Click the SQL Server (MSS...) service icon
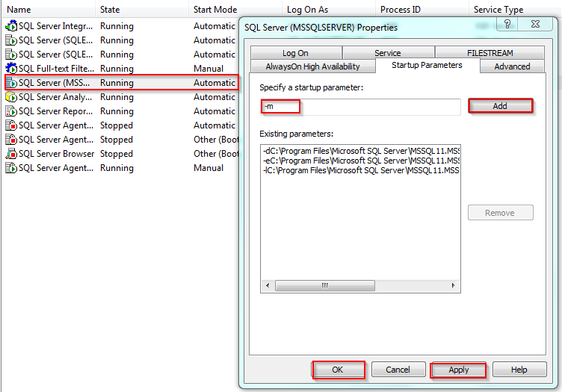The image size is (562, 392). (11, 83)
